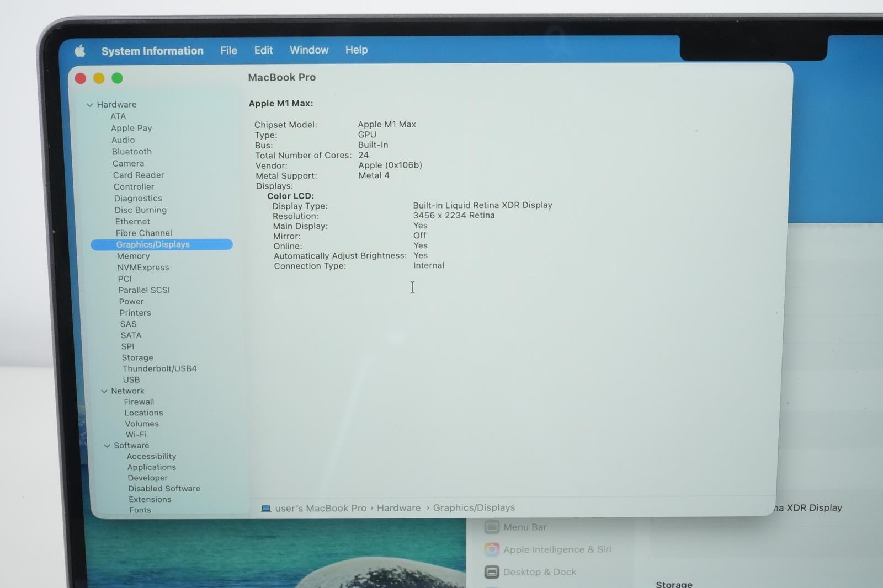Select USB in the sidebar
The width and height of the screenshot is (883, 588).
point(131,379)
